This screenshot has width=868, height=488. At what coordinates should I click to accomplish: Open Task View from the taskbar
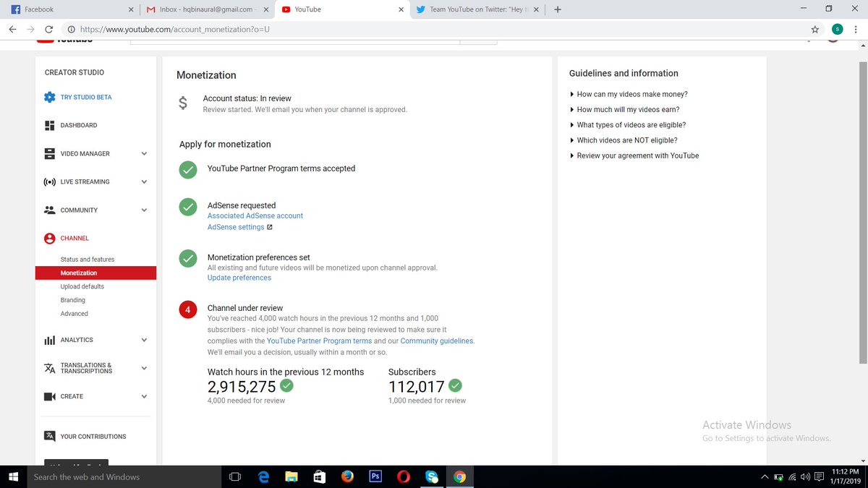click(x=234, y=476)
